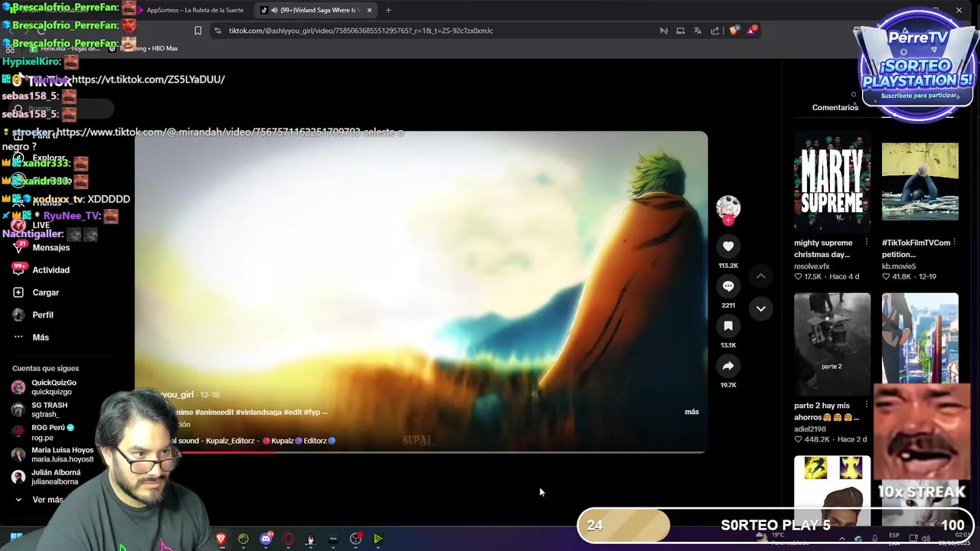Click the Cargar plus-square icon
This screenshot has width=980, height=551.
pyautogui.click(x=18, y=292)
